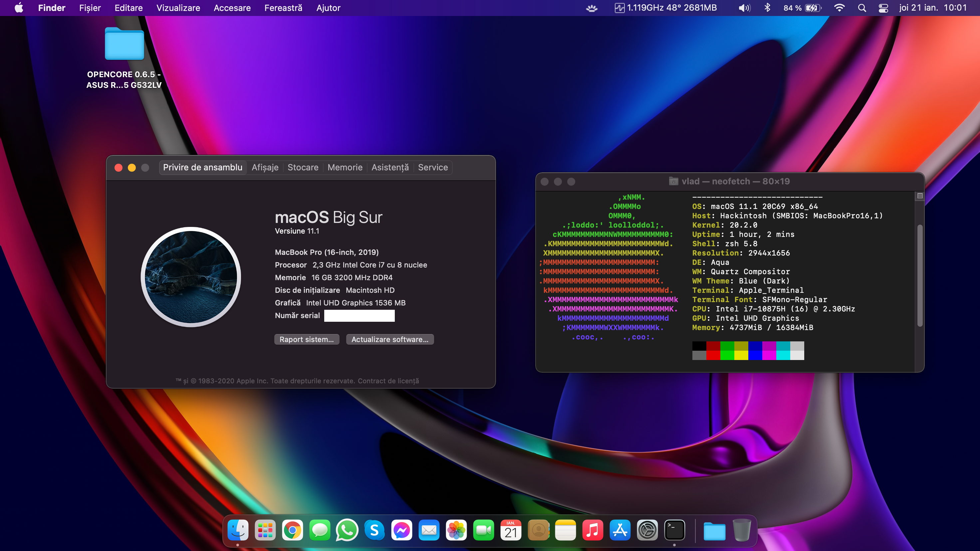Switch to the Afișaje tab
The width and height of the screenshot is (980, 551).
tap(265, 167)
